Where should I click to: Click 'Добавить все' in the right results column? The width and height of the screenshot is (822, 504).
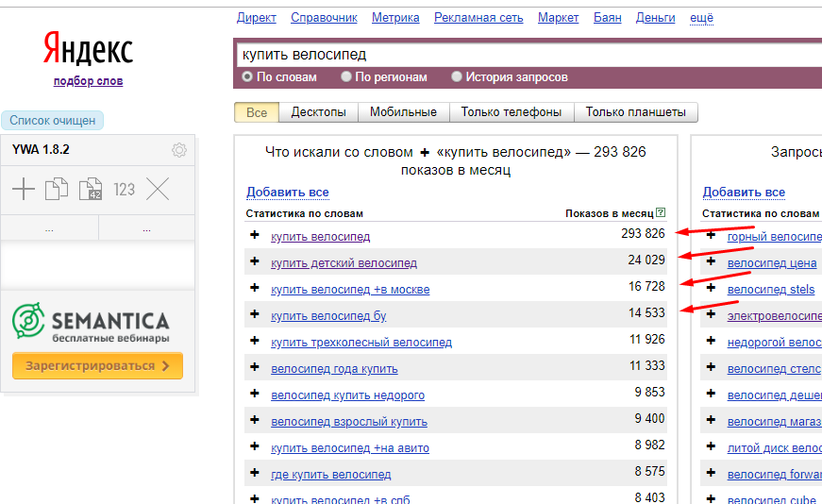(x=744, y=193)
